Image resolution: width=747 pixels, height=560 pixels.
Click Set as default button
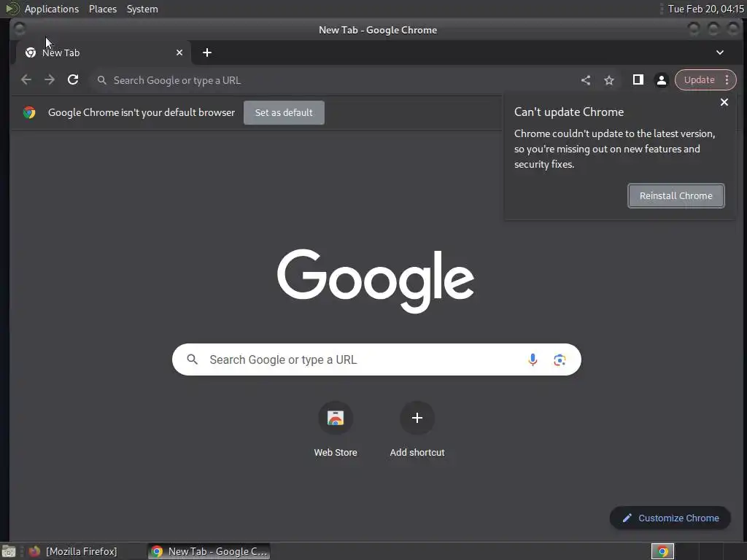point(284,113)
